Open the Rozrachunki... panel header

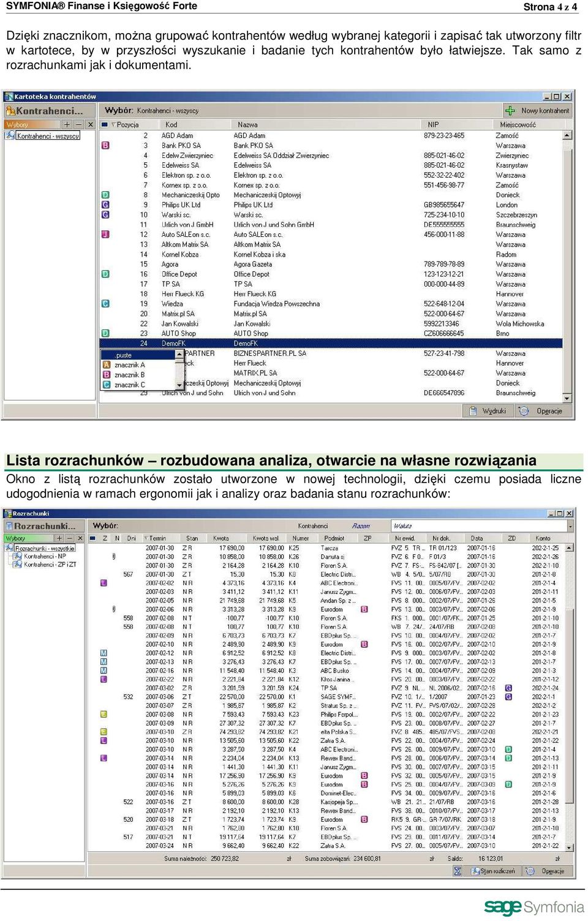pos(43,526)
